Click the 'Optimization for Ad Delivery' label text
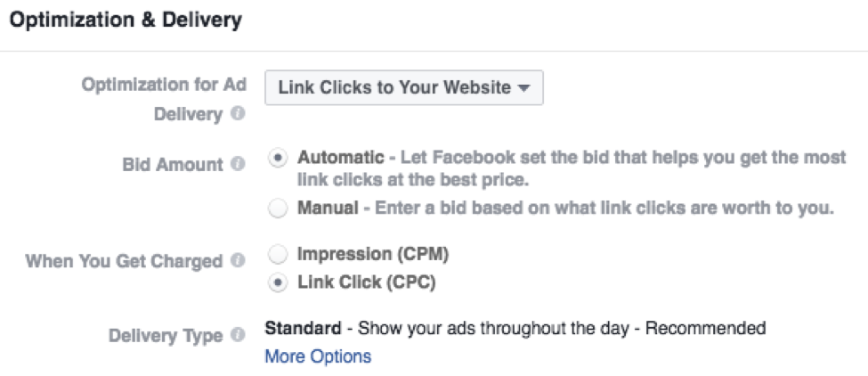Screen dimensions: 868x376 tap(164, 100)
